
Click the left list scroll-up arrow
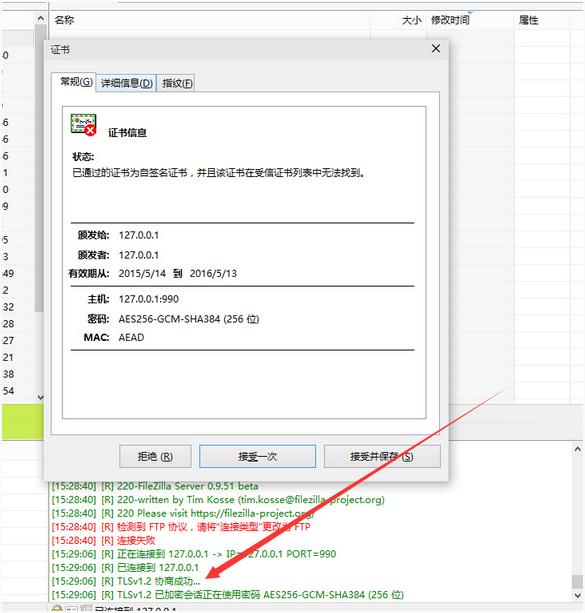[x=40, y=18]
